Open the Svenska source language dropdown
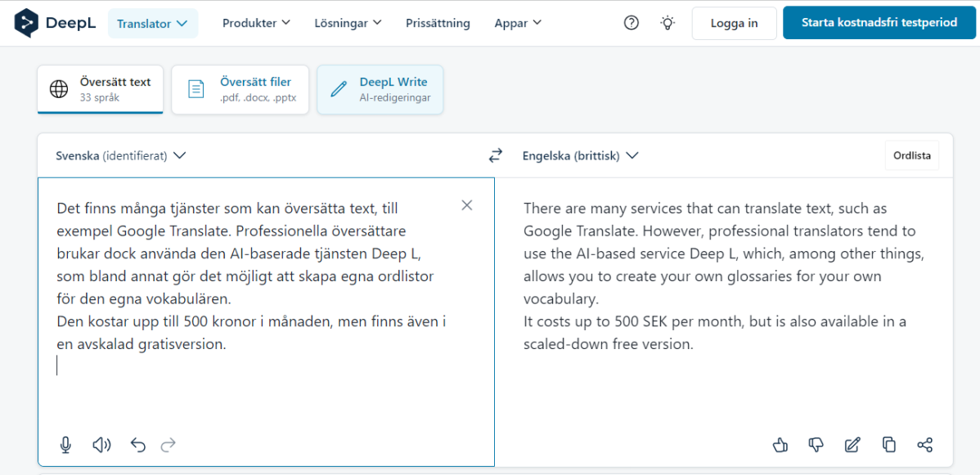Image resolution: width=980 pixels, height=475 pixels. click(x=120, y=155)
